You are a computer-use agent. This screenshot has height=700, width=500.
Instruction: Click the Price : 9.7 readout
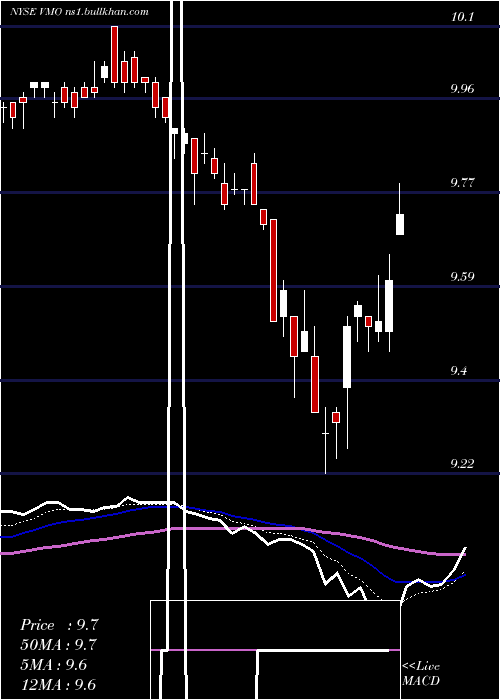pyautogui.click(x=59, y=625)
